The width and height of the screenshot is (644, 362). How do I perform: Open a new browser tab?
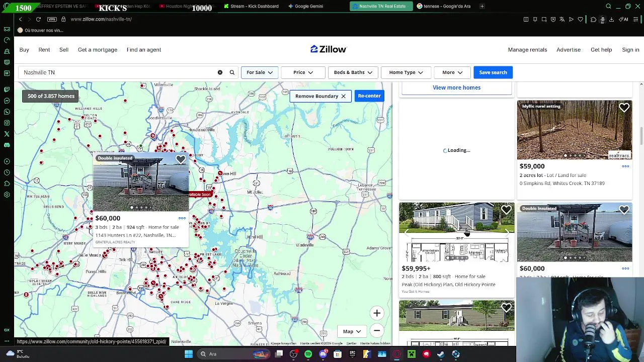482,6
